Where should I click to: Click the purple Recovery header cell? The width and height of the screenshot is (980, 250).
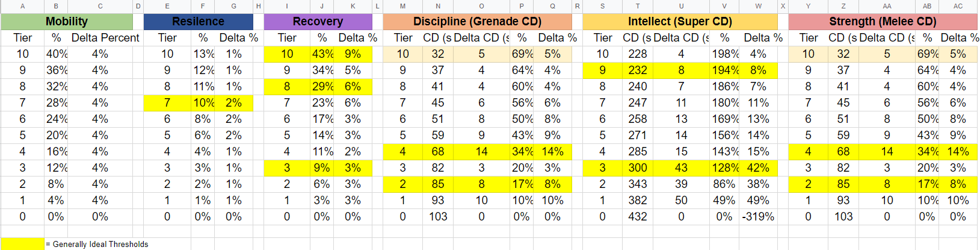[318, 22]
